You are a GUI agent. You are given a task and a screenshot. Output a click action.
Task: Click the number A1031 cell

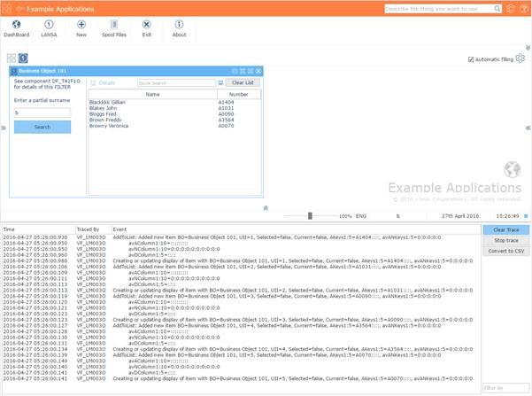click(226, 108)
